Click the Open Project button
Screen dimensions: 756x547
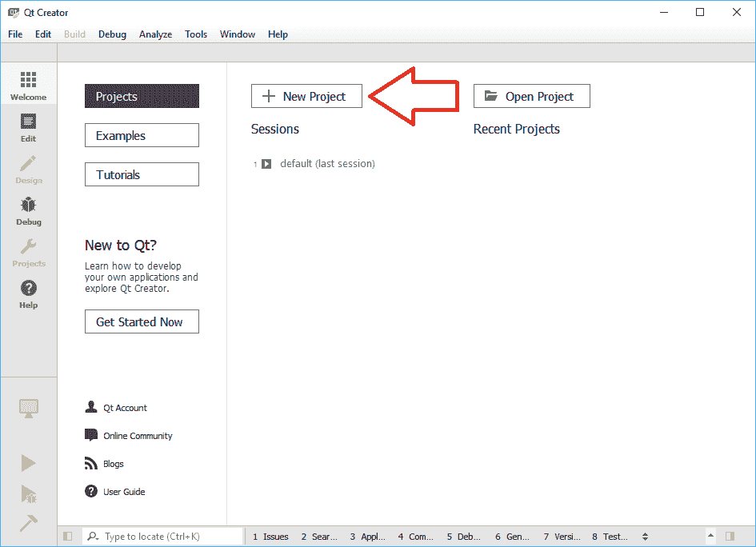click(531, 96)
